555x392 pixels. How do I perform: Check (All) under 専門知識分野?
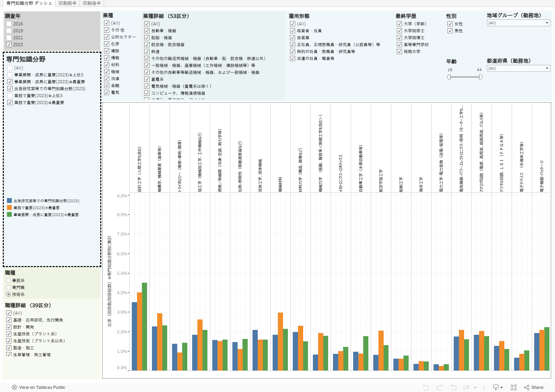point(10,68)
